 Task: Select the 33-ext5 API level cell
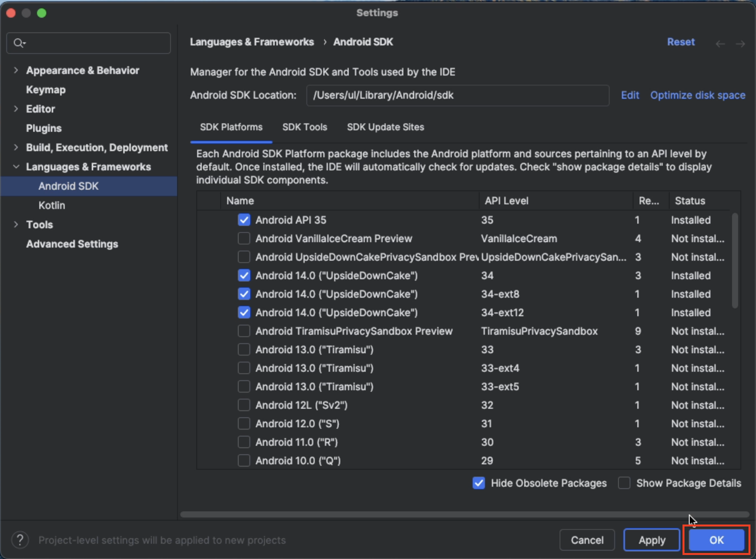[x=500, y=386]
